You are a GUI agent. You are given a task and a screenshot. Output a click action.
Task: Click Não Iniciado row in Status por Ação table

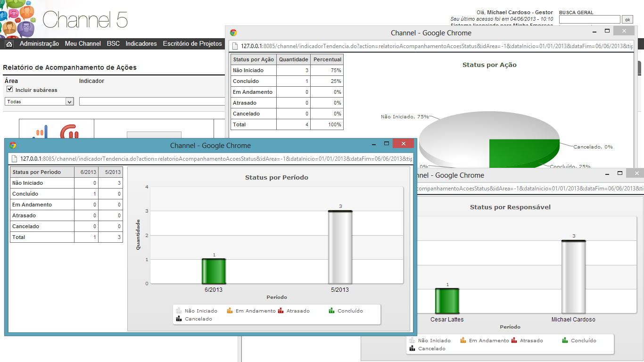click(x=287, y=70)
